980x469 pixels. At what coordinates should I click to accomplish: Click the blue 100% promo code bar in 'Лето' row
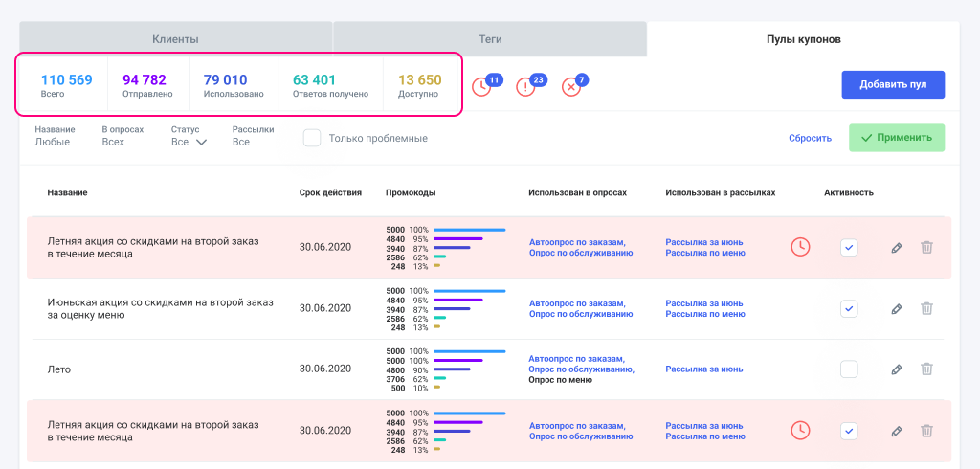[469, 351]
